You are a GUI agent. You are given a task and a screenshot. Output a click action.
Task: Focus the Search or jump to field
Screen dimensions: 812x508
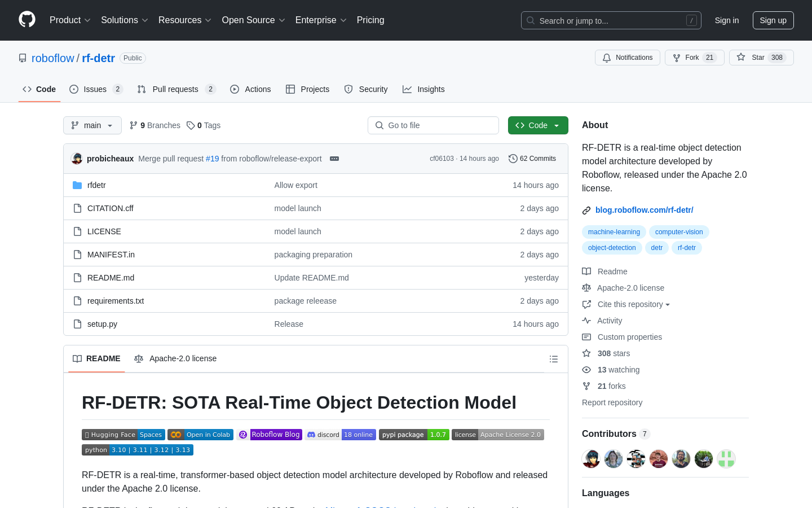click(611, 20)
